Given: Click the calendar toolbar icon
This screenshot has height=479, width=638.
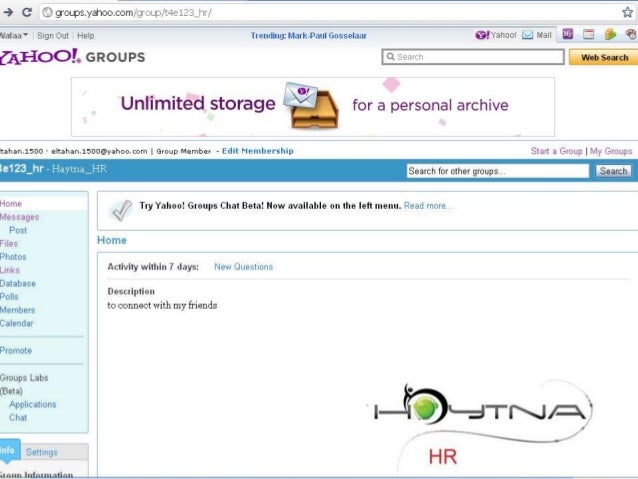Looking at the screenshot, I should 588,34.
